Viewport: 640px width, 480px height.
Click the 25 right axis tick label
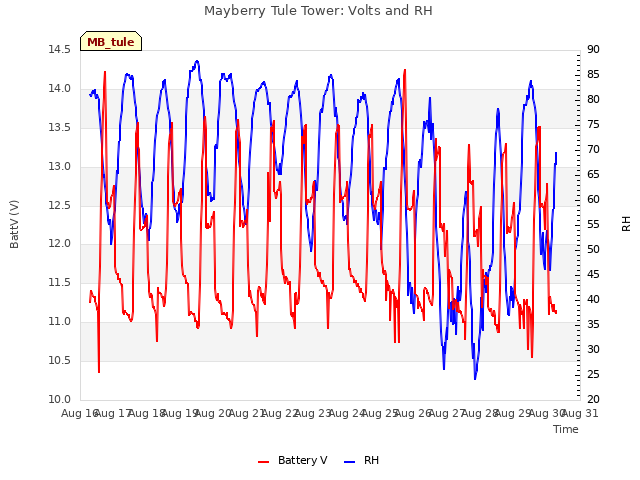click(x=593, y=374)
